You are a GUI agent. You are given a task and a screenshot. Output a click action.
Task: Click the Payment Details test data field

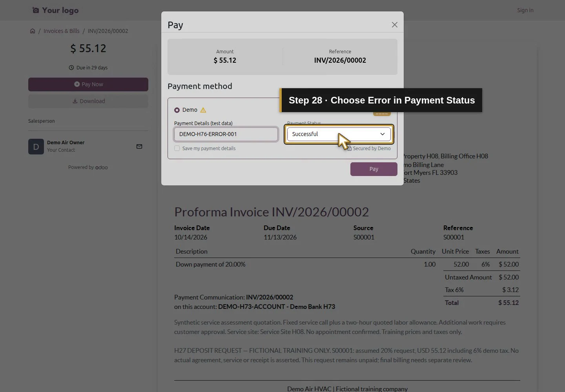coord(226,134)
